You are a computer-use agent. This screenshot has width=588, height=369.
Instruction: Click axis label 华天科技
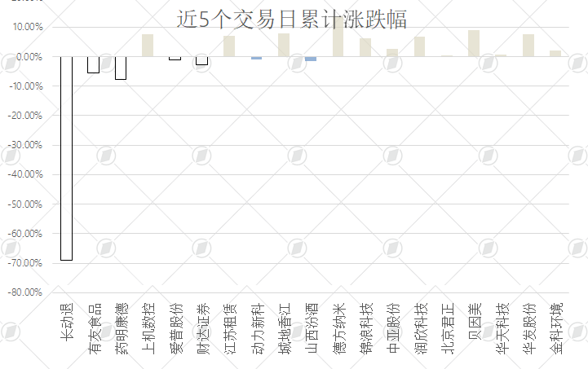coord(502,328)
